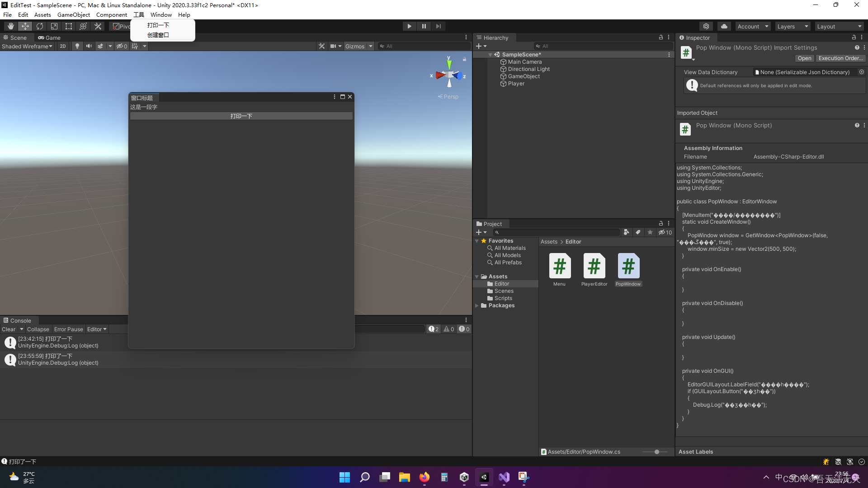
Task: Click the Pause button in toolbar
Action: pyautogui.click(x=424, y=26)
